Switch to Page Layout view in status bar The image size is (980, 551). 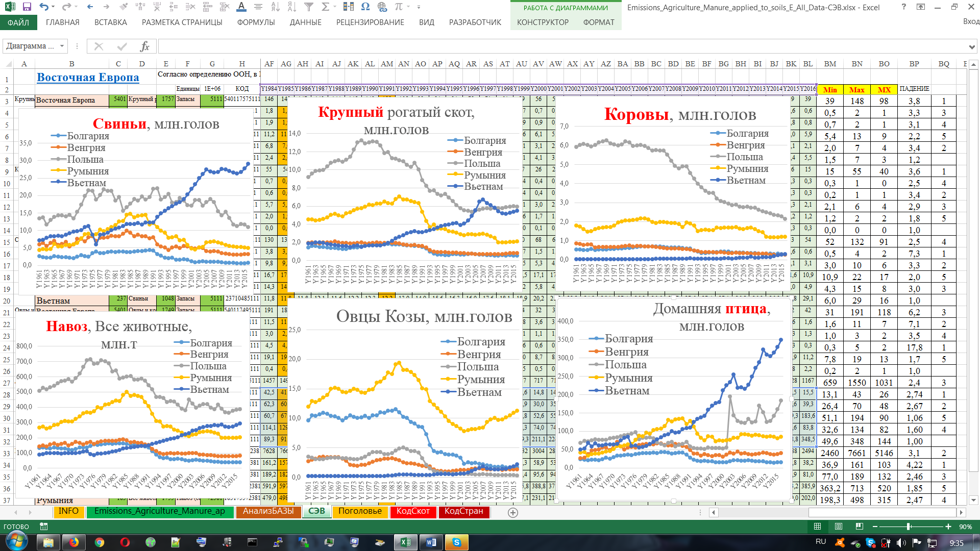pos(838,527)
